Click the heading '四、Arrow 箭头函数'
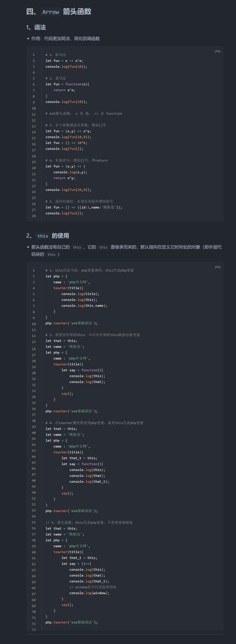The width and height of the screenshot is (236, 644). point(59,11)
